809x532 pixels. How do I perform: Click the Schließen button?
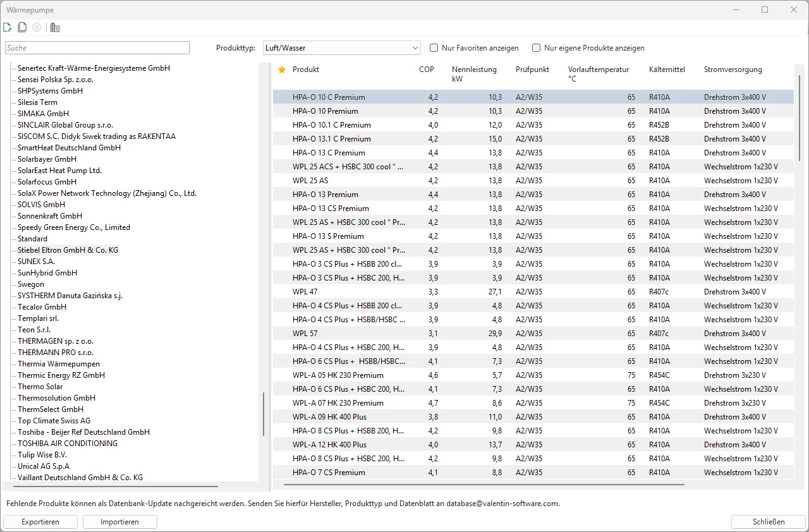(x=768, y=521)
